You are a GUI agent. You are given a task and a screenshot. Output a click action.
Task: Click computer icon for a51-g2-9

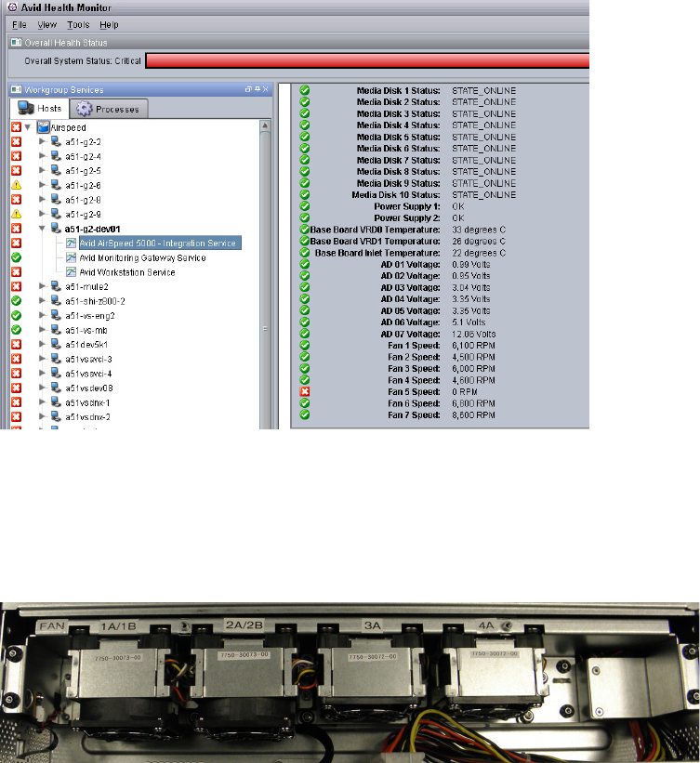(56, 214)
